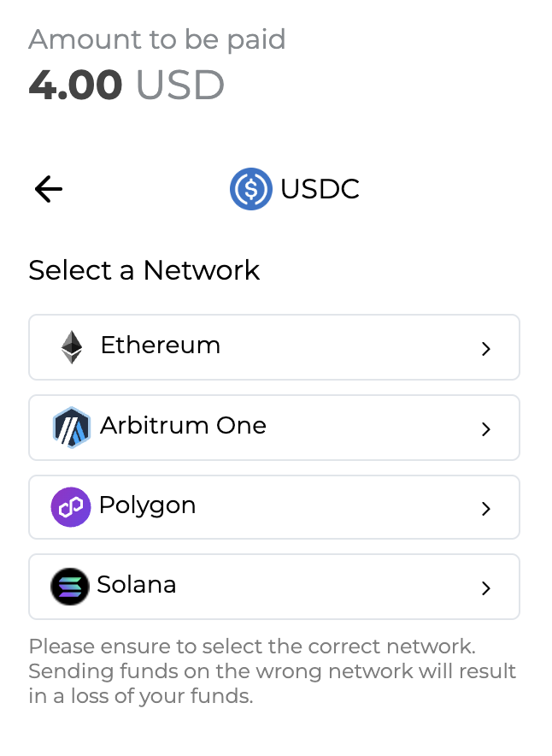Open the Solana option chevron

coord(486,588)
